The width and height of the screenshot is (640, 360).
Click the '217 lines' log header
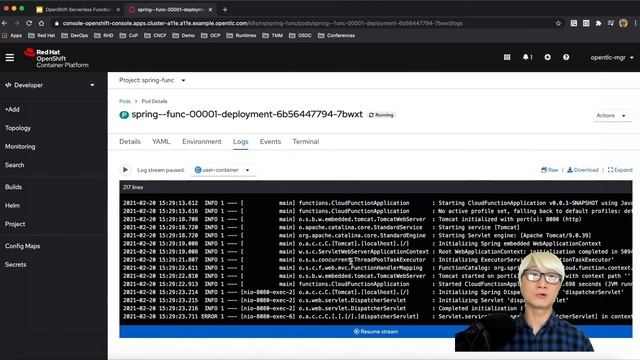pyautogui.click(x=133, y=187)
